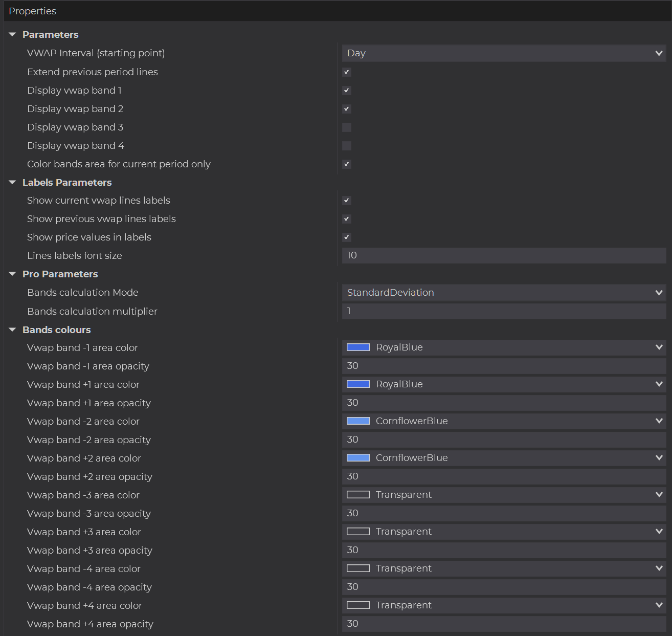Collapse the Pro Parameters section
The width and height of the screenshot is (672, 636).
coord(13,274)
